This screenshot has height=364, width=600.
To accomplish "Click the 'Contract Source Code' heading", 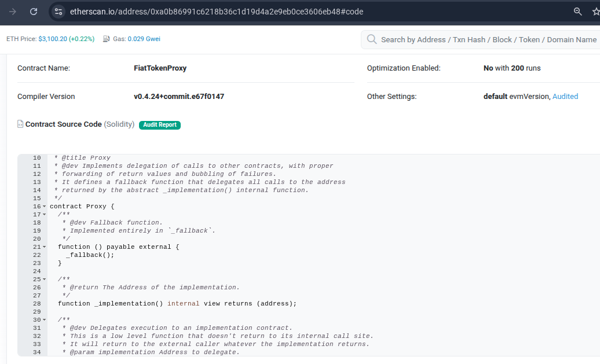I will [x=64, y=124].
